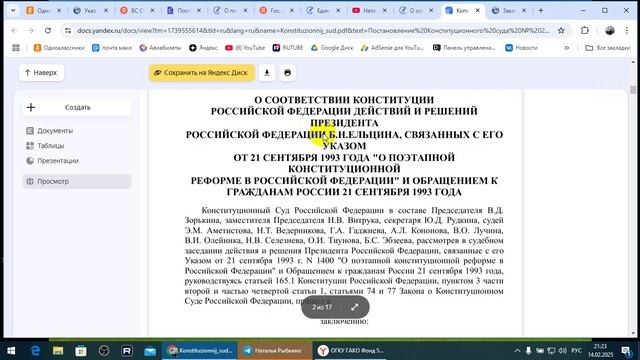Screen dimensions: 640x360
Task: Open Таблицы in the sidebar
Action: point(77,146)
